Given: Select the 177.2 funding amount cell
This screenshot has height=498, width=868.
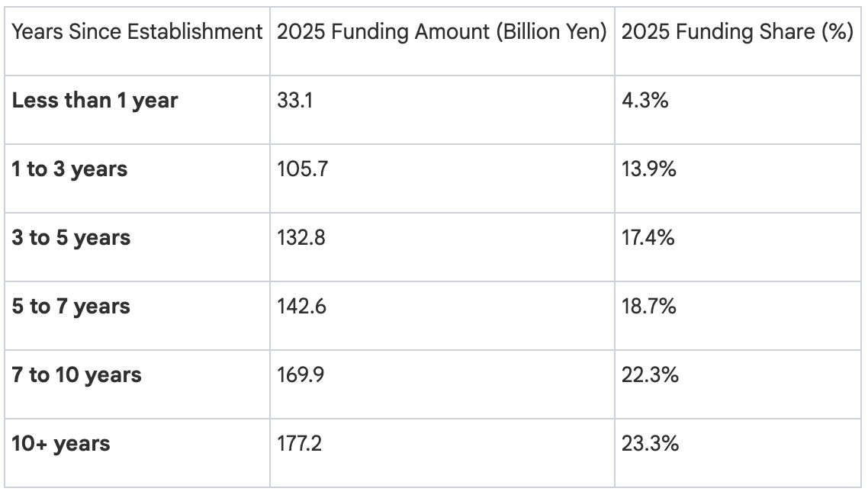Looking at the screenshot, I should pos(299,444).
